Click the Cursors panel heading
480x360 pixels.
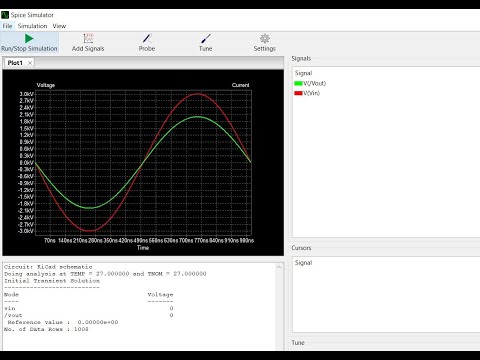301,248
